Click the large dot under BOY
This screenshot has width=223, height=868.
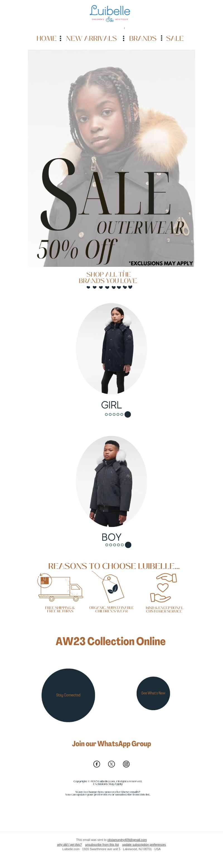pos(128,545)
